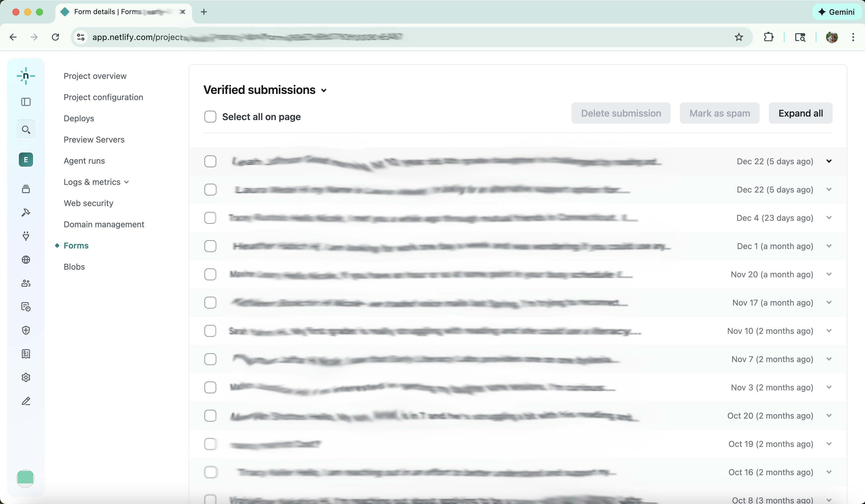
Task: Open the settings gear in sidebar
Action: (26, 377)
